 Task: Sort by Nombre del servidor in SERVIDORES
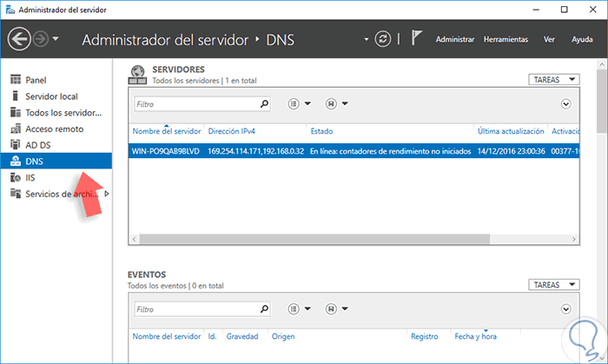167,131
